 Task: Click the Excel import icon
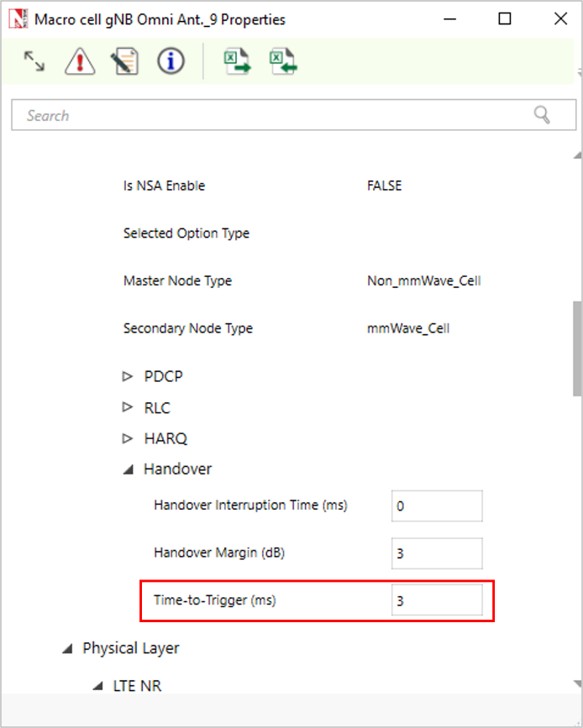(283, 61)
